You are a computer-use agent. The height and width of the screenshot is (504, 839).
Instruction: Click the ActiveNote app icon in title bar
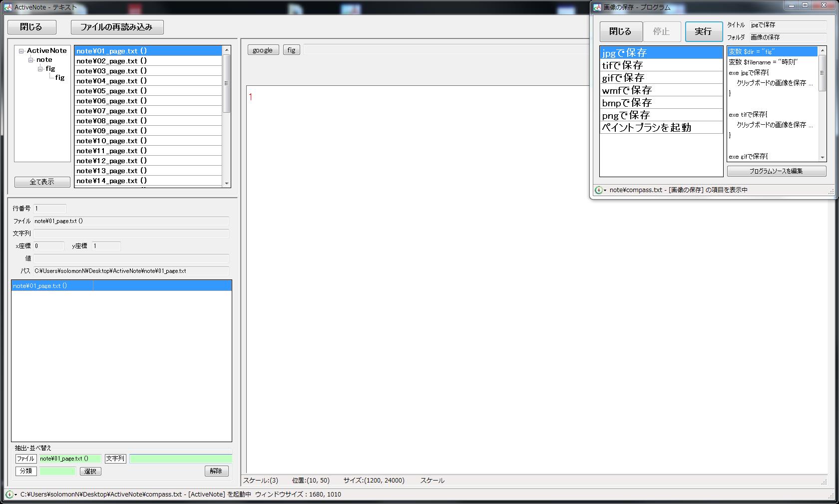click(x=7, y=7)
